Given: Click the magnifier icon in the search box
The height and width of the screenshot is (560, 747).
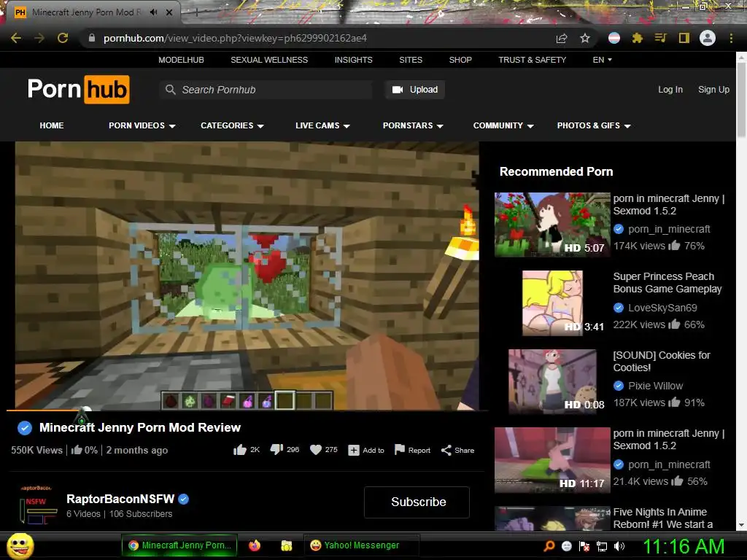Looking at the screenshot, I should (171, 90).
